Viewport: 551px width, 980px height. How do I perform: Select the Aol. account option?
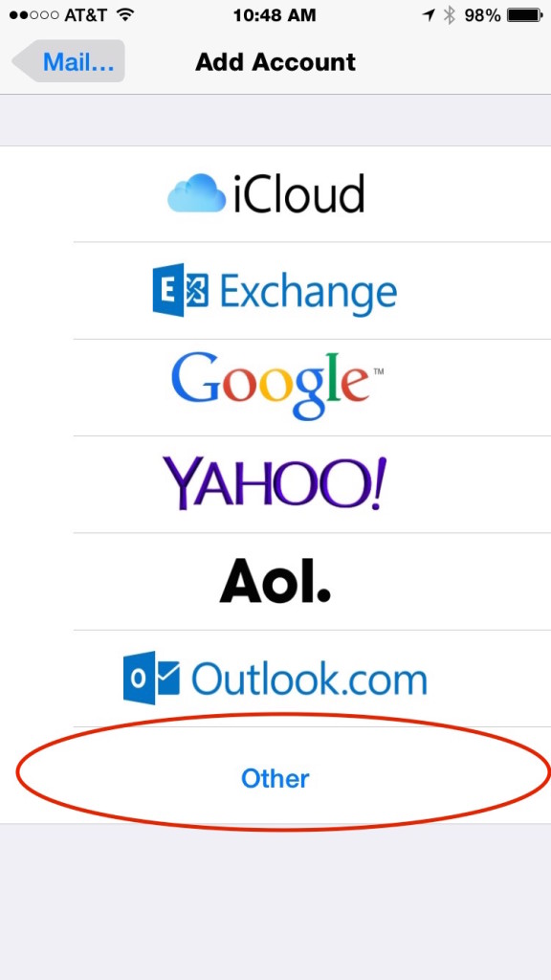pos(275,581)
